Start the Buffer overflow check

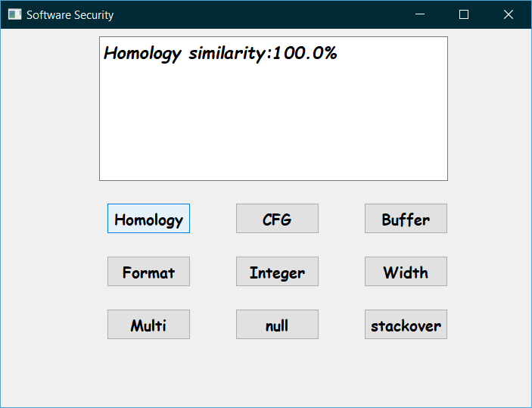406,219
